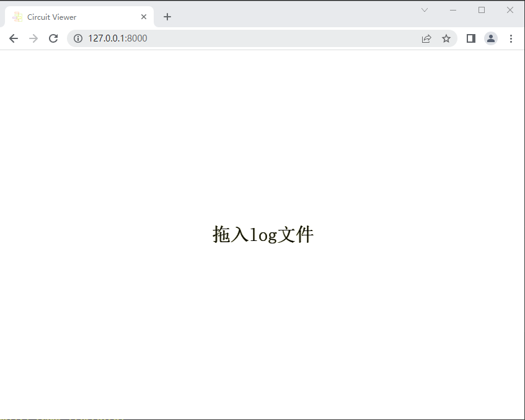Click the 拖入log文件 drop zone text

point(263,235)
